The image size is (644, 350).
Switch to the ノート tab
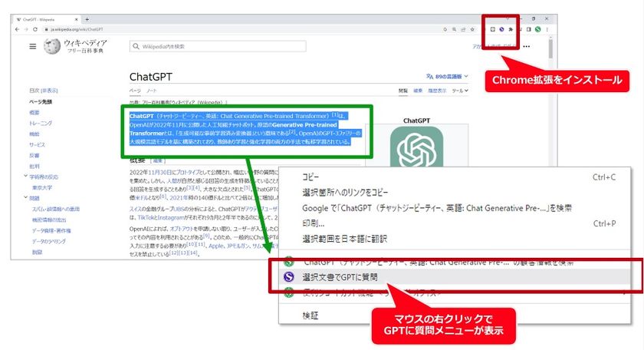[x=152, y=91]
